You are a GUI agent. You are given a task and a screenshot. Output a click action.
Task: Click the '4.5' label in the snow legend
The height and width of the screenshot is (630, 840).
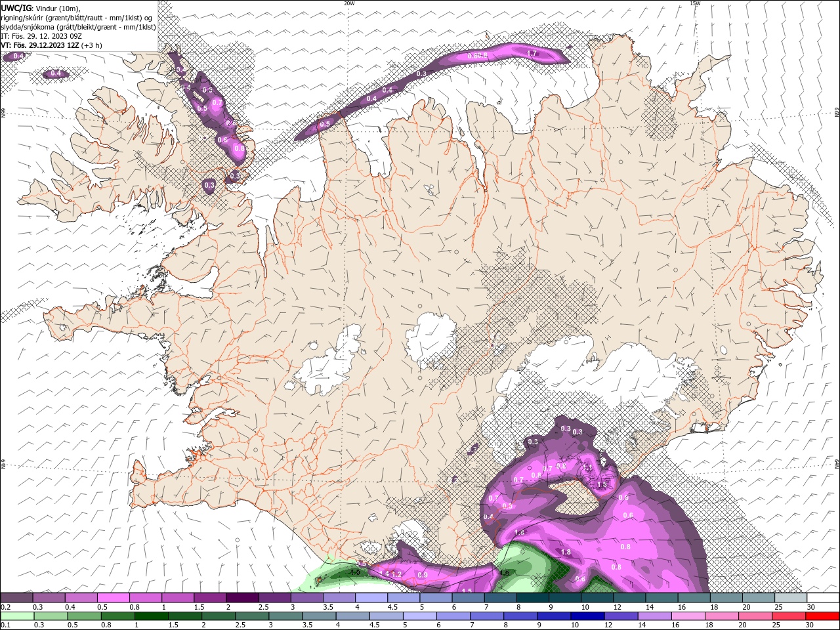click(x=392, y=607)
